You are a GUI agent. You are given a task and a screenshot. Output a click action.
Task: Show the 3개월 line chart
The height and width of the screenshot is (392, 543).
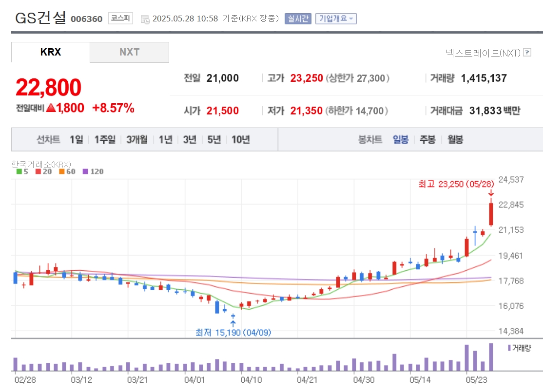(x=137, y=139)
